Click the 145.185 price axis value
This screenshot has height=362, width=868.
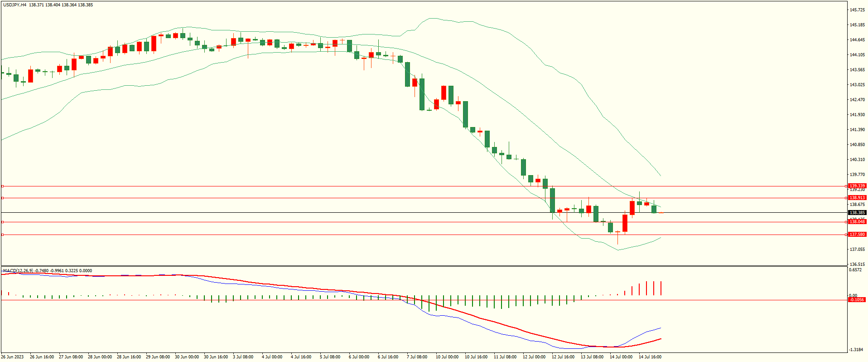[x=858, y=25]
